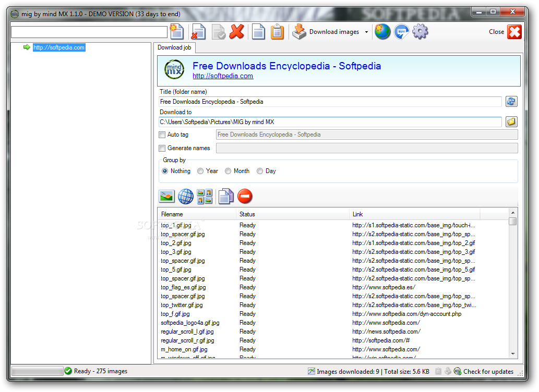Click the URL input field in toolbar
Image resolution: width=539 pixels, height=392 pixels.
[x=89, y=32]
